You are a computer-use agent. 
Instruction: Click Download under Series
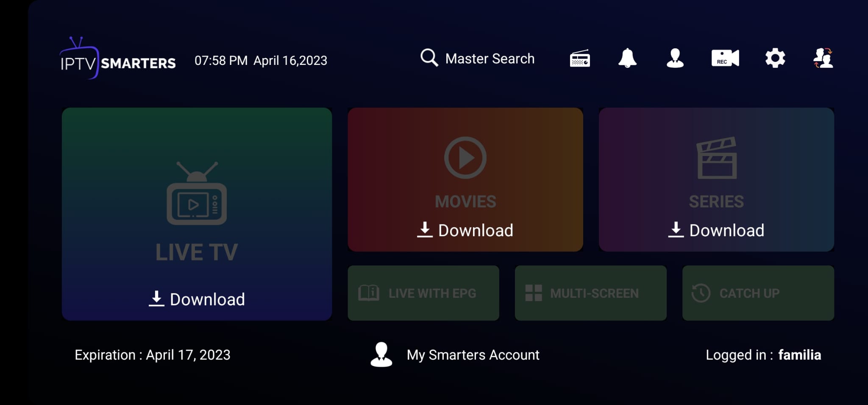716,230
